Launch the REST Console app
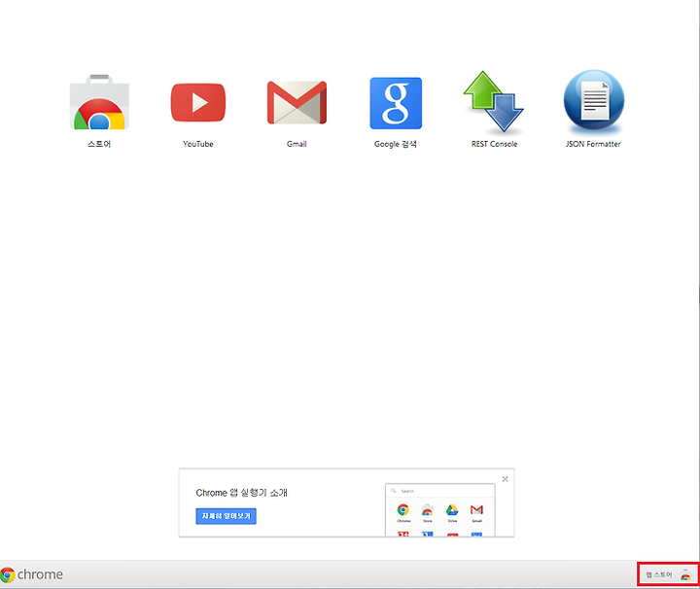700x589 pixels. 494,102
